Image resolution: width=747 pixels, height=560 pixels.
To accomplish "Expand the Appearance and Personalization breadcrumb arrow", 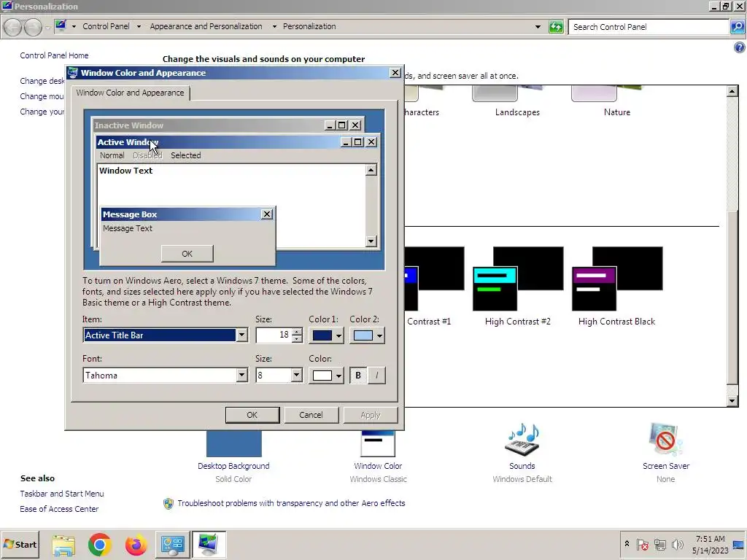I will [x=274, y=27].
